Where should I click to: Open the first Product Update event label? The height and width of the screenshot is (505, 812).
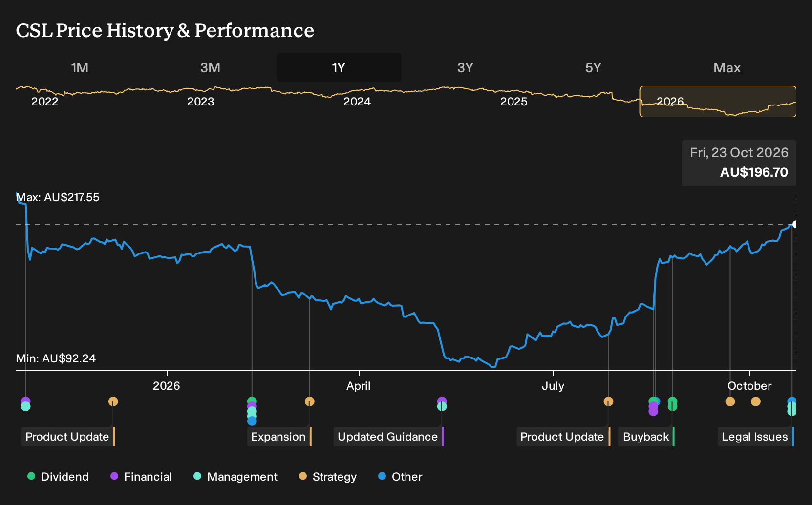pyautogui.click(x=68, y=437)
